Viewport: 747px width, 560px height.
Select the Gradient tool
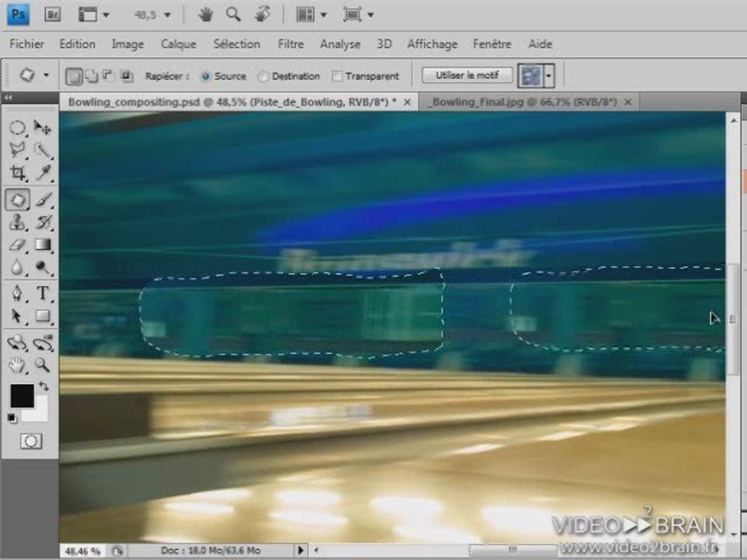42,245
